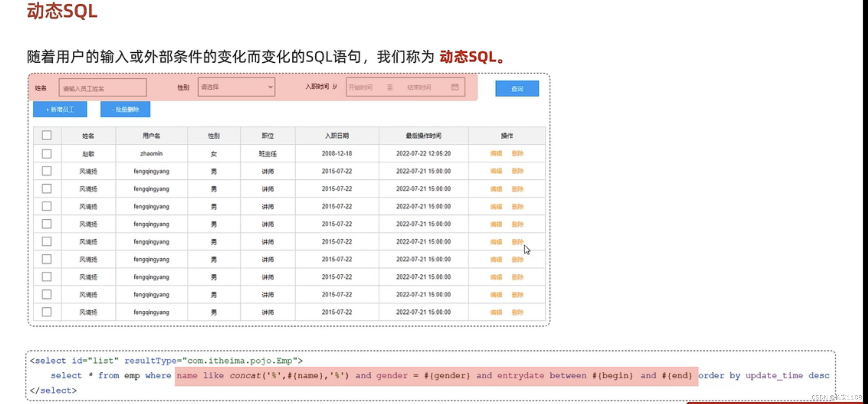Click the + 新增员工 button
868x404 pixels.
(x=60, y=109)
